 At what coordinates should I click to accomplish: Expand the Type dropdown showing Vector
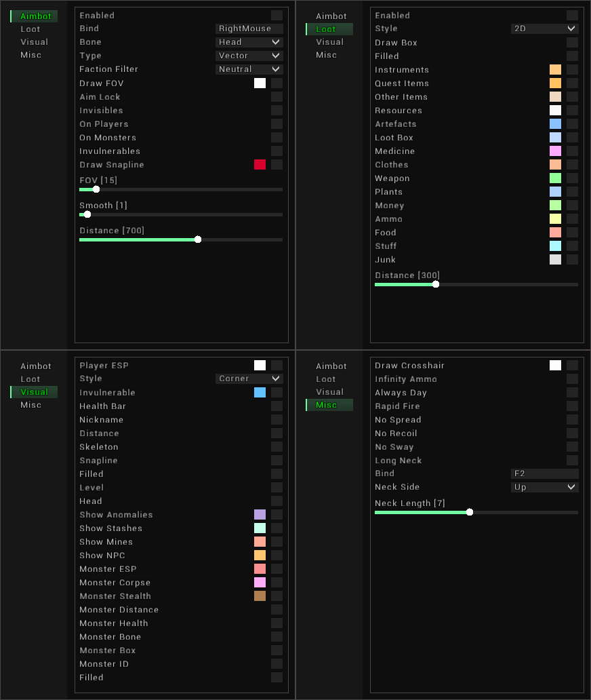(249, 56)
